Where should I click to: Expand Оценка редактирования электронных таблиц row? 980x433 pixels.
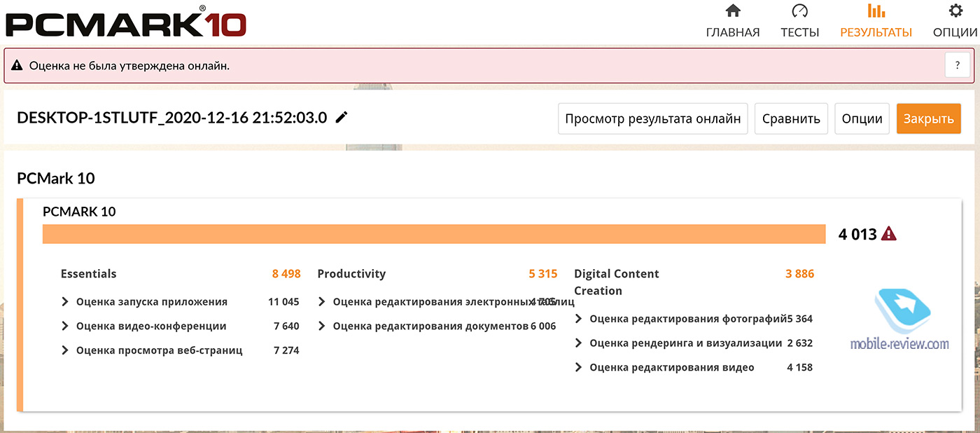(321, 302)
